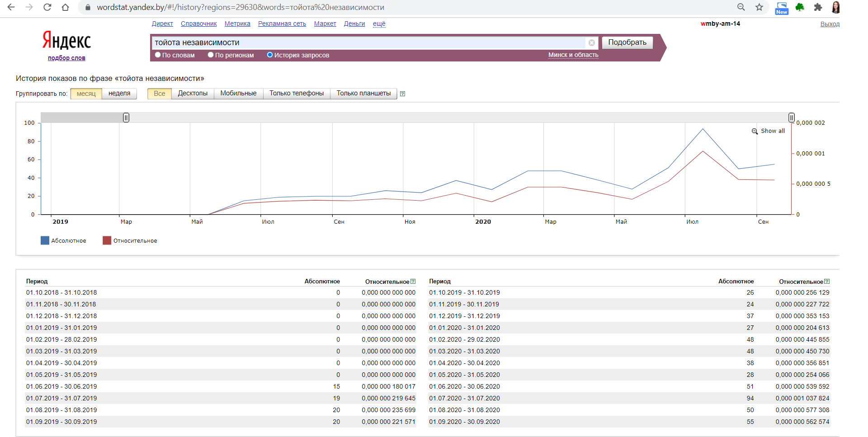Click help icon next to device tabs
Image resolution: width=868 pixels, height=437 pixels.
click(402, 94)
